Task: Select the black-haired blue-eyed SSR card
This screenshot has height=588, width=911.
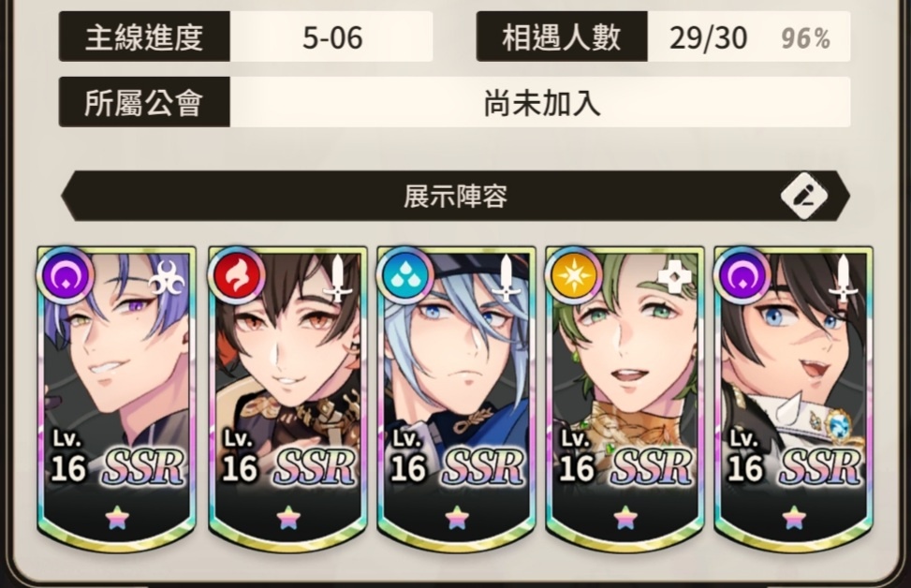Action: [793, 398]
